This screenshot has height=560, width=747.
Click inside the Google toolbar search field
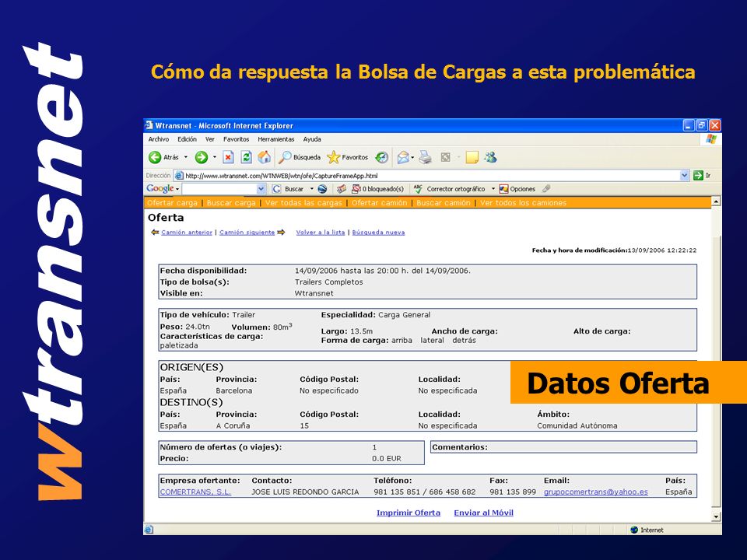click(219, 189)
